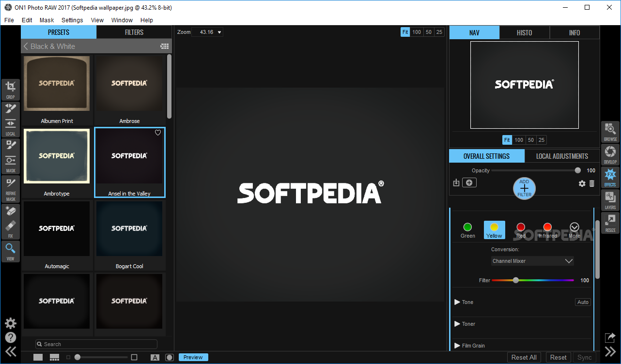Viewport: 621px width, 364px height.
Task: Open the Edit menu
Action: 27,20
